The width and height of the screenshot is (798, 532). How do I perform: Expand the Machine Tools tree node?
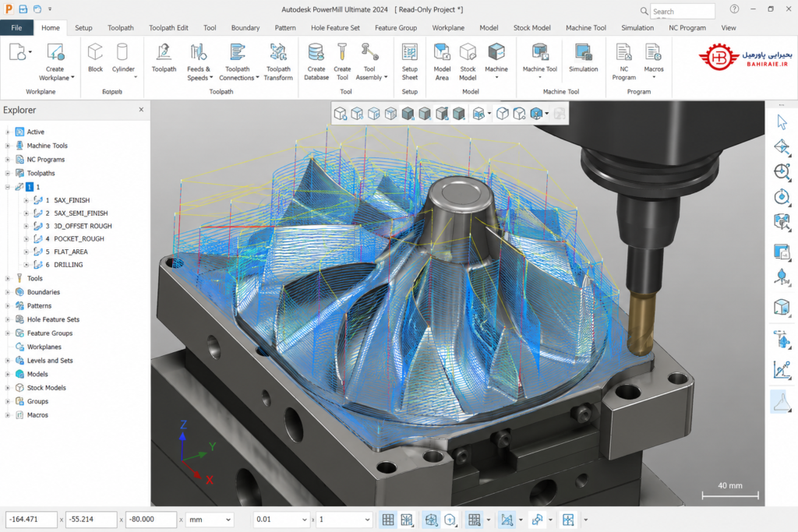pos(8,146)
